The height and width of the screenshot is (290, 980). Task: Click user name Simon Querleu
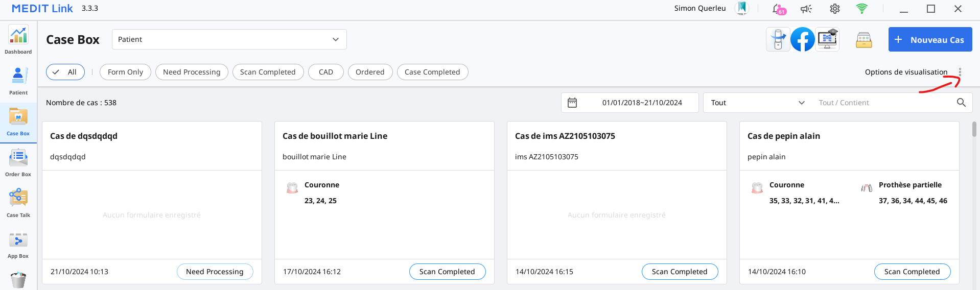click(x=699, y=8)
